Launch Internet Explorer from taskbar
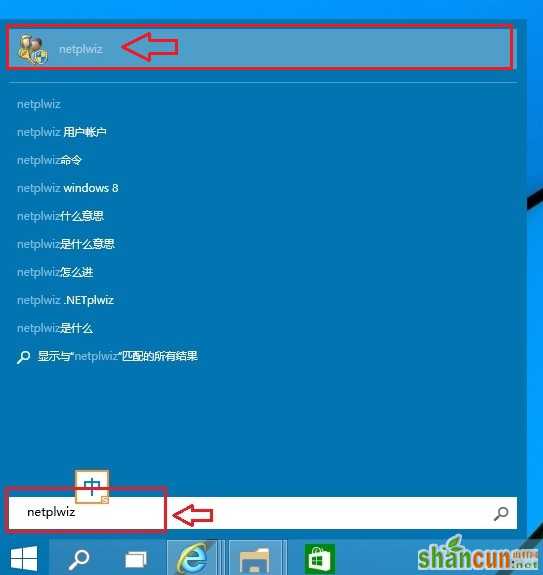543x575 pixels. click(x=192, y=558)
